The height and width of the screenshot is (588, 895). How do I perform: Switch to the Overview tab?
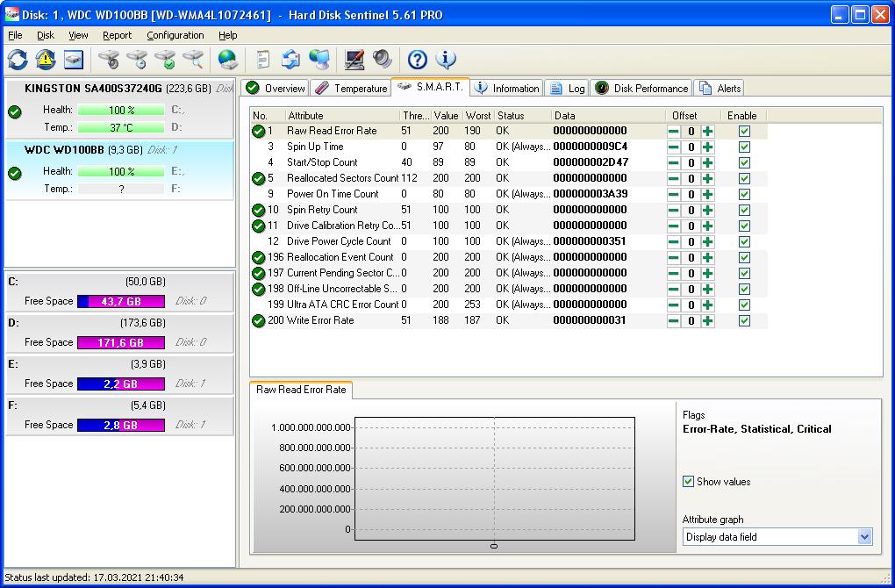click(276, 88)
